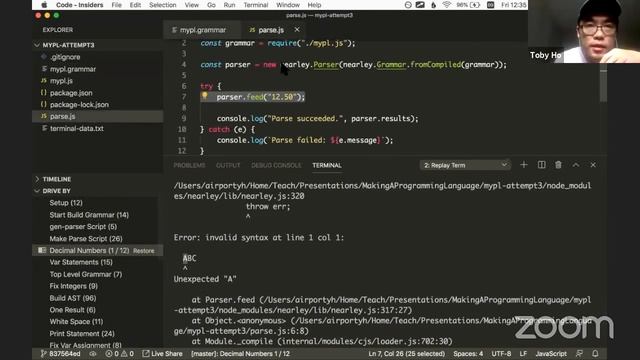Select White Space (11) step

click(x=76, y=322)
